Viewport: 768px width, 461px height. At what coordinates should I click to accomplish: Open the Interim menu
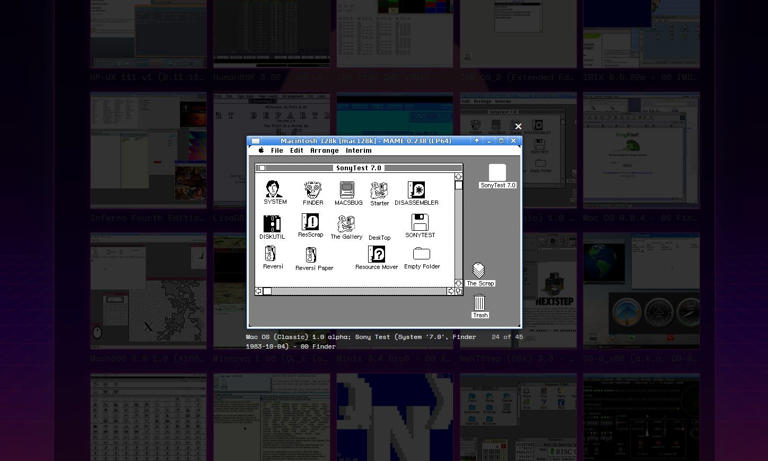[x=359, y=150]
